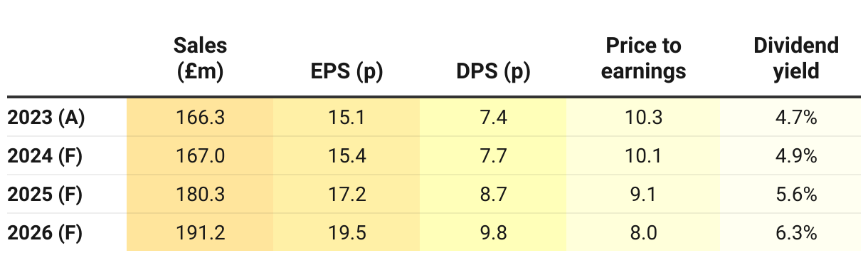Viewport: 868px width, 258px height.
Task: Click the Dividend yield column header
Action: point(796,58)
